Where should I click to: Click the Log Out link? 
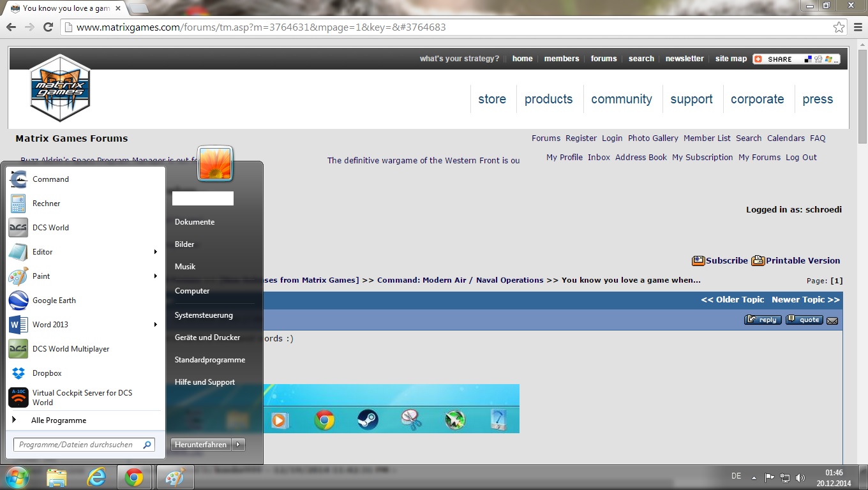(801, 157)
